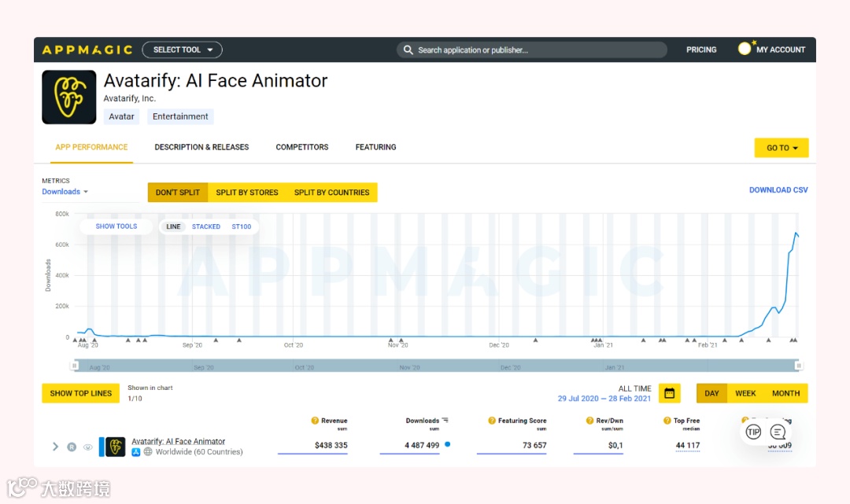
Task: Click the Revenue help question icon
Action: tap(315, 421)
